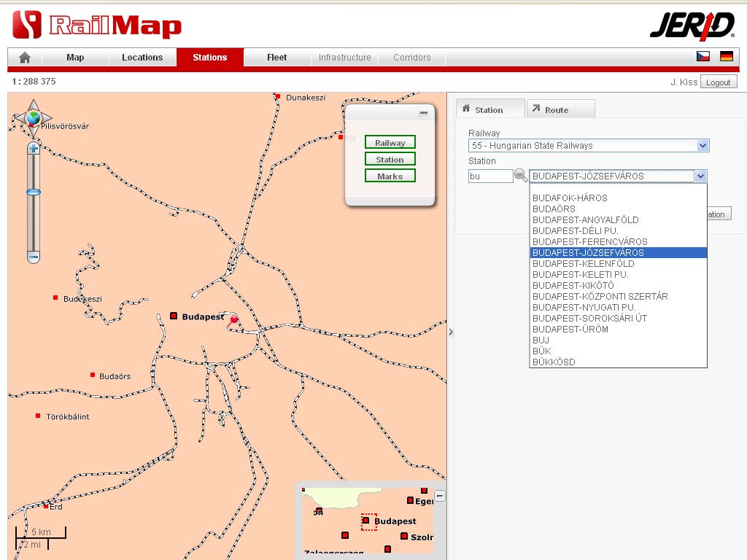Screen dimensions: 747x560
Task: Click the Pilisvörösvár town label
Action: point(65,126)
